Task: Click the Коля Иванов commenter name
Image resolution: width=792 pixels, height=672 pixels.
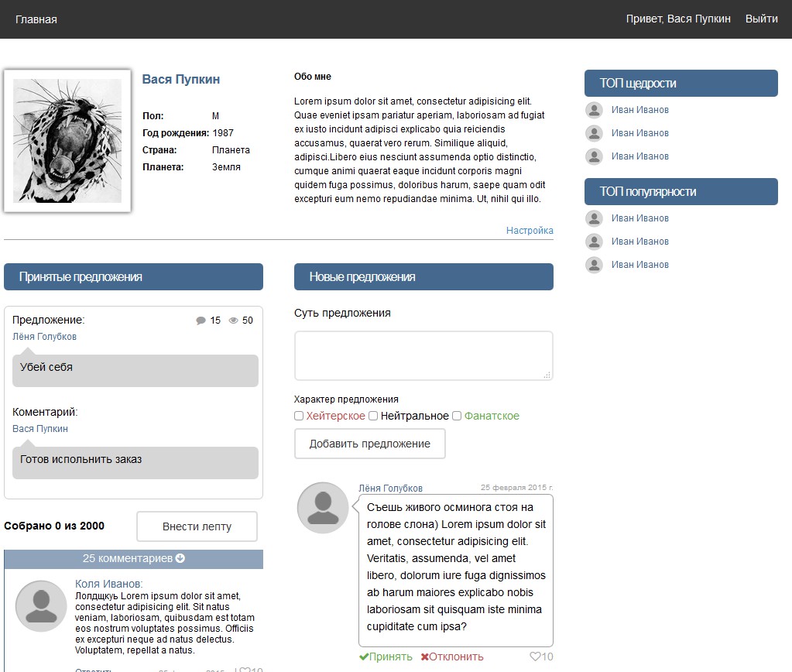Action: pos(109,584)
